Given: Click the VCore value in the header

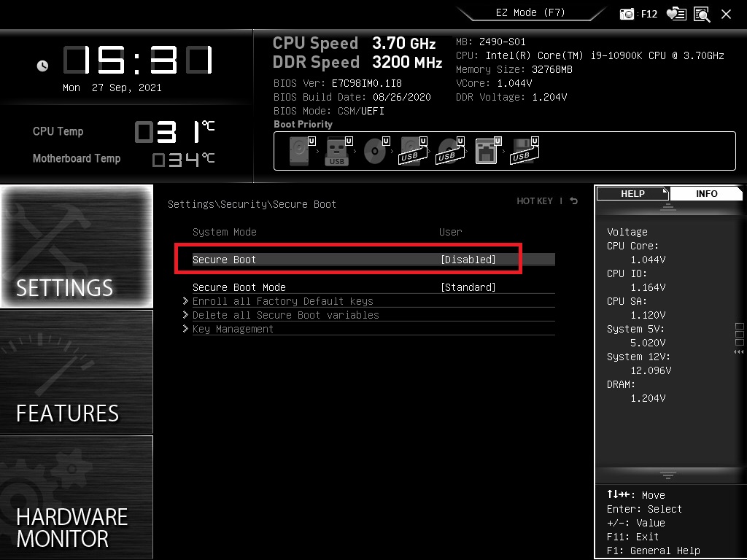Looking at the screenshot, I should 514,83.
